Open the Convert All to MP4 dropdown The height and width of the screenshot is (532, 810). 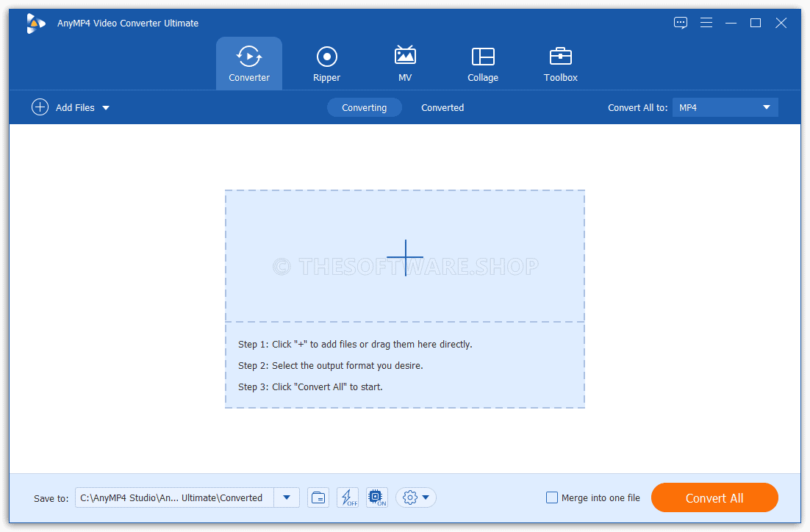click(725, 107)
